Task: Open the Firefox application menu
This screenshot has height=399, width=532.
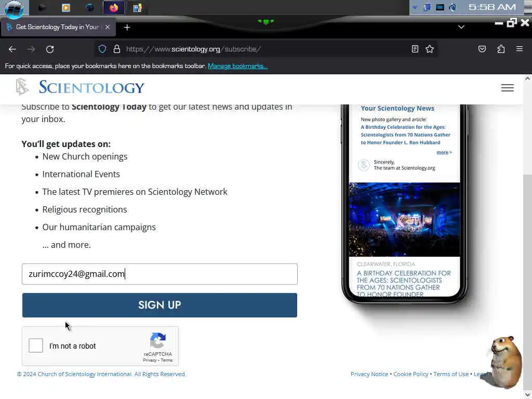Action: (x=520, y=49)
